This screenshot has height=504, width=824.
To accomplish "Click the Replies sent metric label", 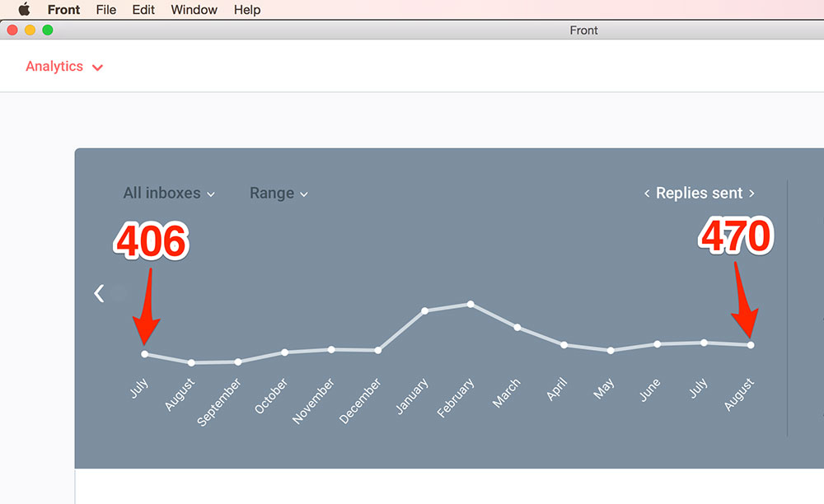I will (x=699, y=194).
